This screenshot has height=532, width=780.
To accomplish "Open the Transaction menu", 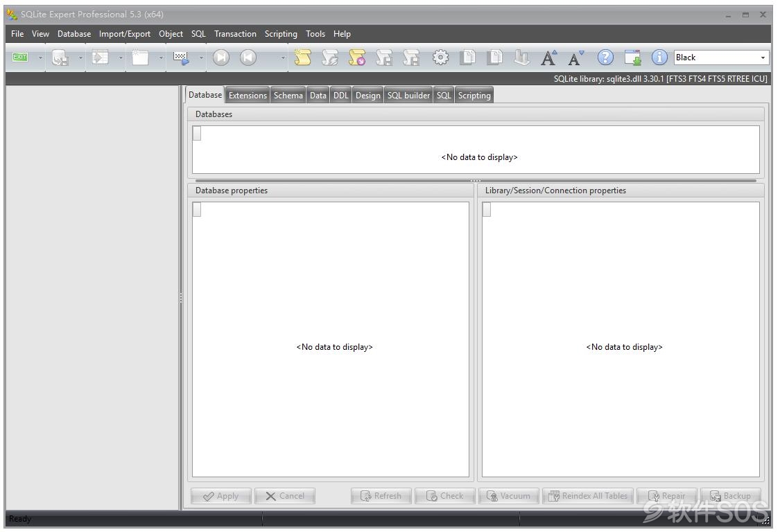I will [235, 34].
